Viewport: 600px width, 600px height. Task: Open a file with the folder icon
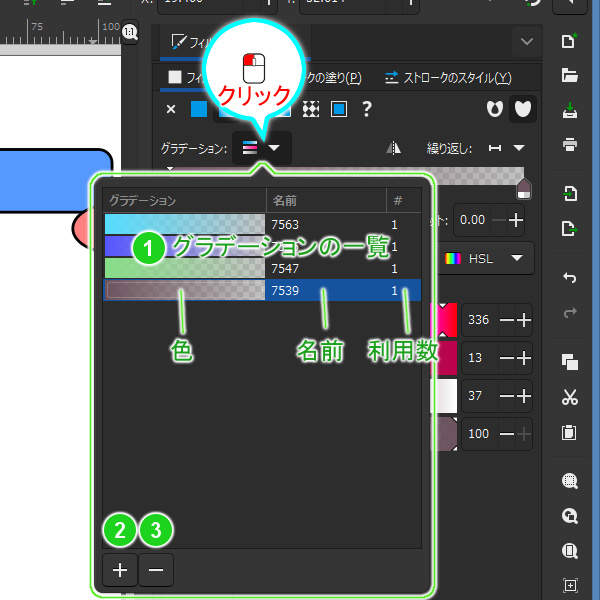point(569,75)
